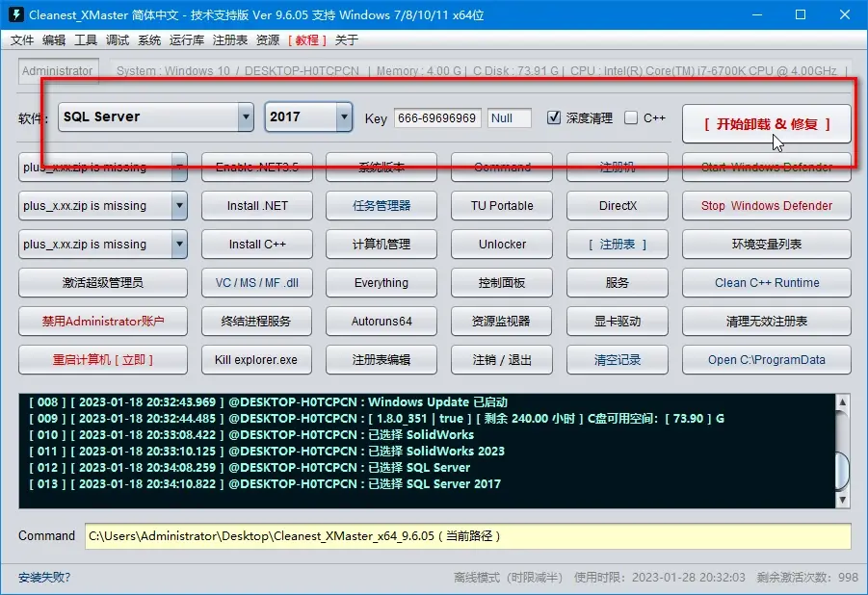The width and height of the screenshot is (868, 595).
Task: Open the 系统 menu
Action: (149, 39)
